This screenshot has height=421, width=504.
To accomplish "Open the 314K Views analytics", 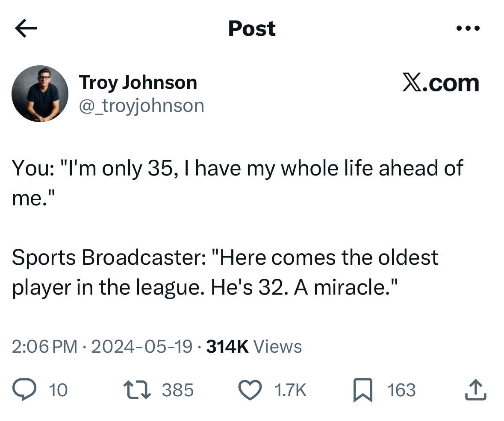I will point(254,347).
